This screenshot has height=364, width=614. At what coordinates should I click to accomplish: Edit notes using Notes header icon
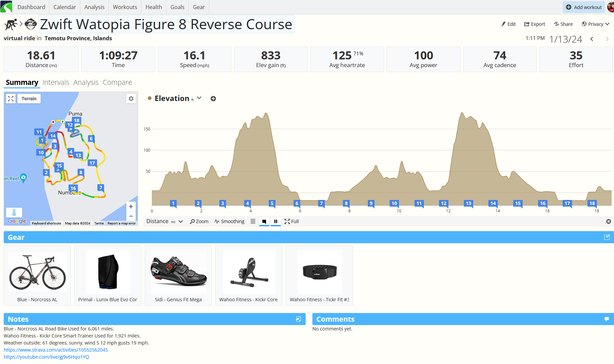[x=298, y=319]
